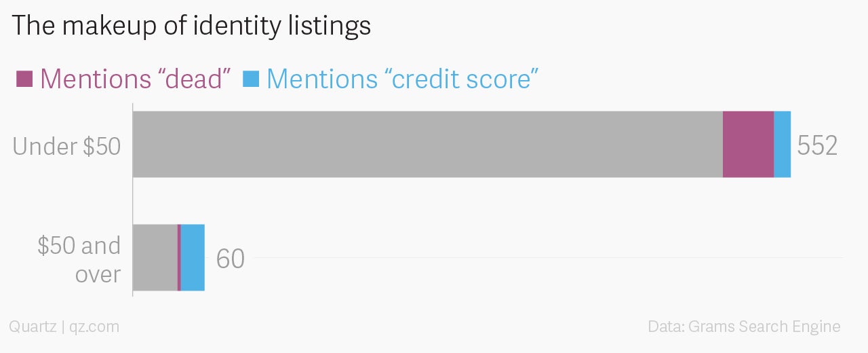Image resolution: width=868 pixels, height=353 pixels.
Task: Click the 60 total value label
Action: coord(230,259)
